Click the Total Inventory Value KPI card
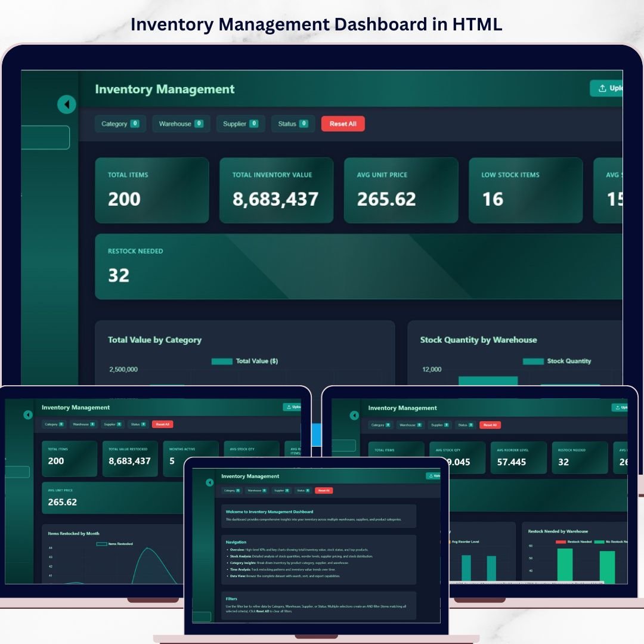 (276, 190)
